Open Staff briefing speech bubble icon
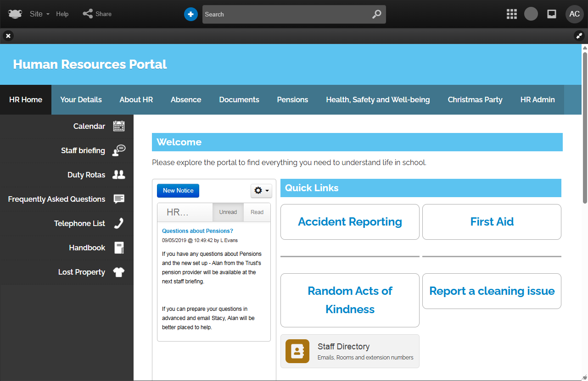The image size is (588, 381). 119,150
